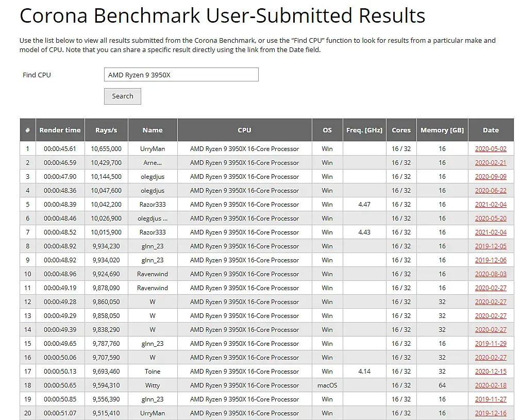Click the Rays/s column header

[x=106, y=130]
